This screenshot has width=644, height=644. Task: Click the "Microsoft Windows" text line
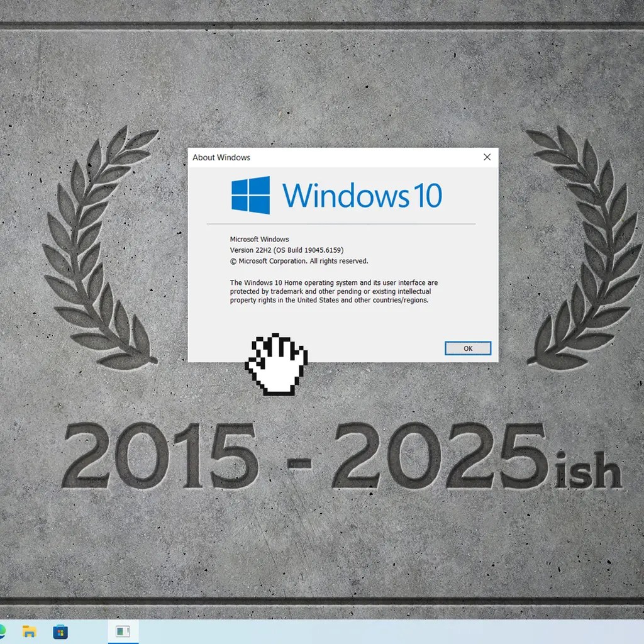259,239
